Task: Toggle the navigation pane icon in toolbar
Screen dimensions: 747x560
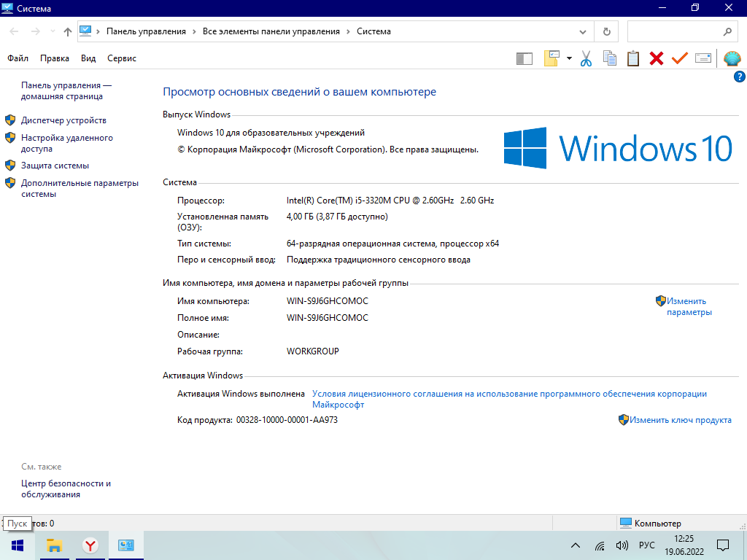Action: pyautogui.click(x=524, y=58)
